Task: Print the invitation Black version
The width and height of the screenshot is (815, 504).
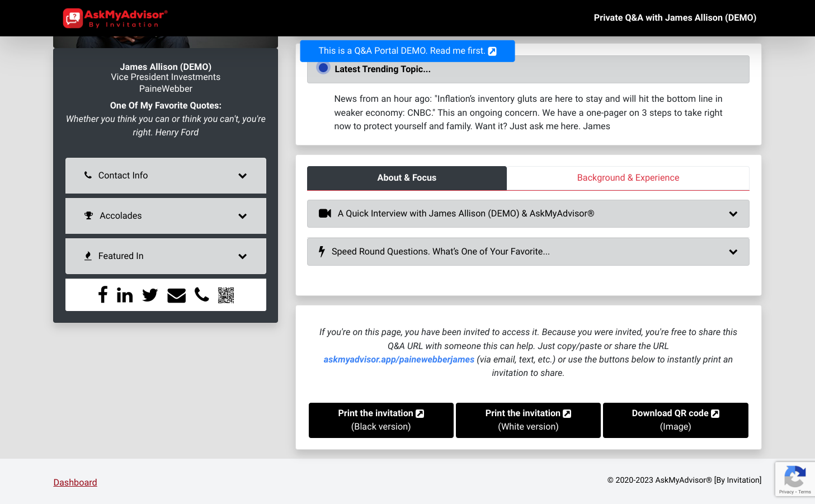Action: pyautogui.click(x=381, y=420)
